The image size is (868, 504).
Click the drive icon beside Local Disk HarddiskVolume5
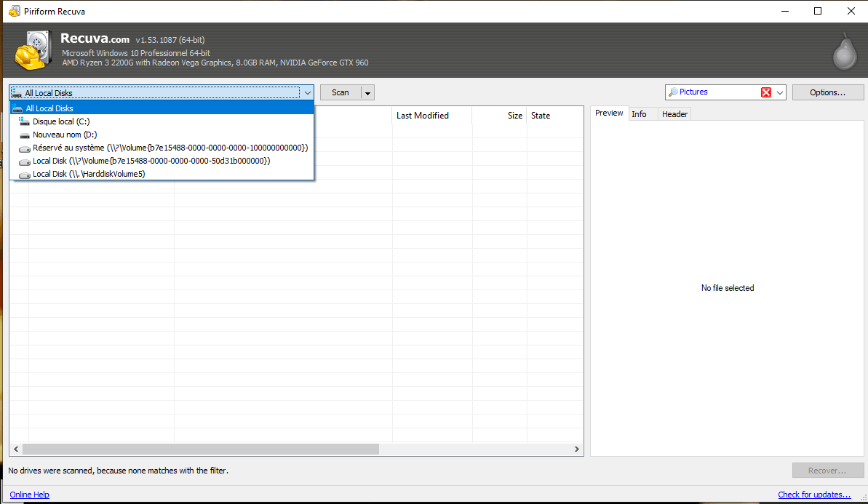[x=24, y=175]
